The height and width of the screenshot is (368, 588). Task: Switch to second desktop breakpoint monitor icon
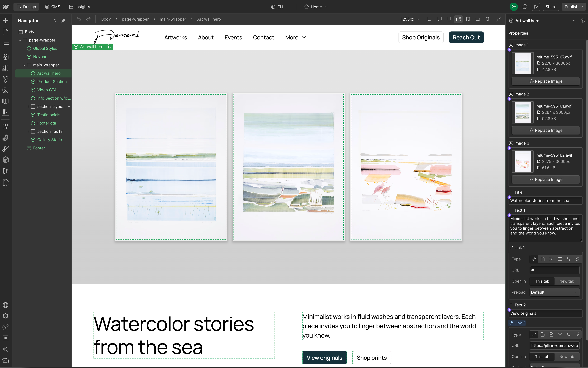[x=439, y=19]
